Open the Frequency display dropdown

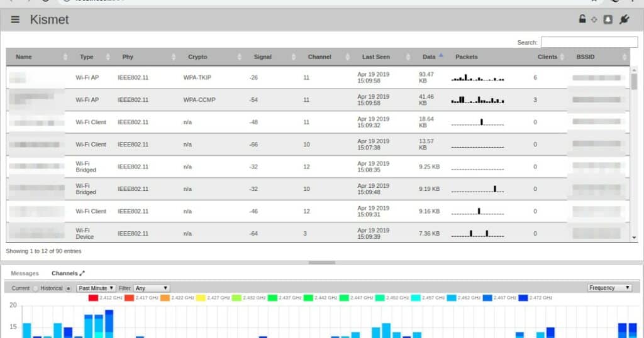(x=609, y=288)
